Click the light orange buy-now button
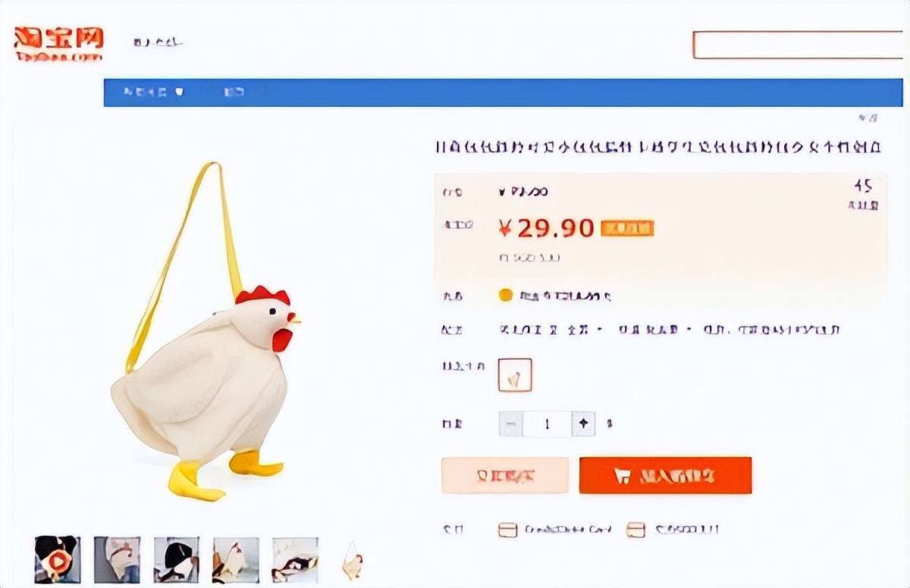The height and width of the screenshot is (588, 910). (505, 476)
